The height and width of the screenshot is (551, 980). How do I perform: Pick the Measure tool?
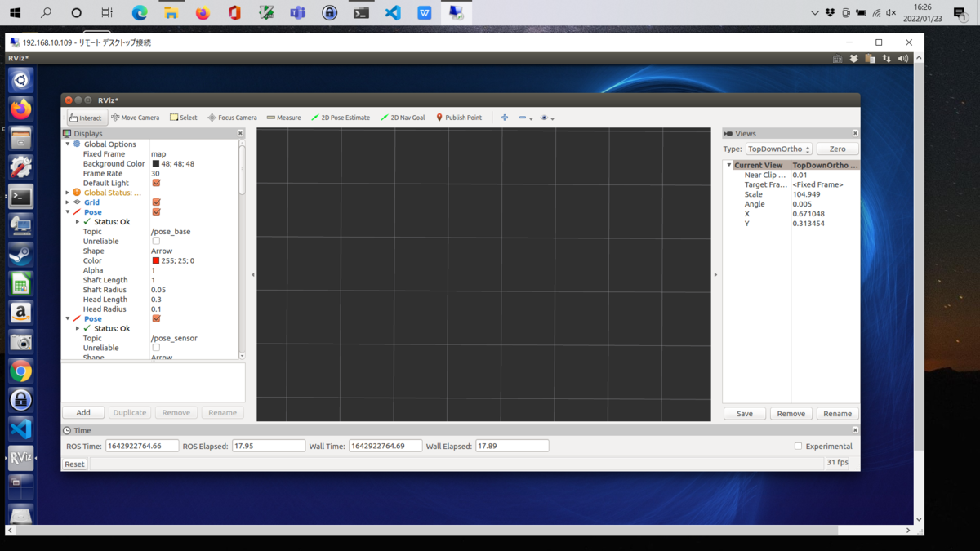[x=283, y=118]
